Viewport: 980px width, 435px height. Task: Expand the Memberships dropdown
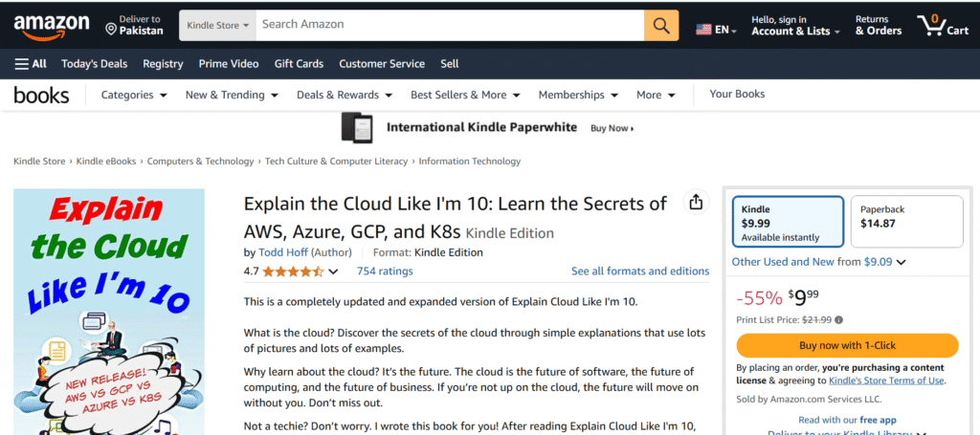click(x=578, y=95)
